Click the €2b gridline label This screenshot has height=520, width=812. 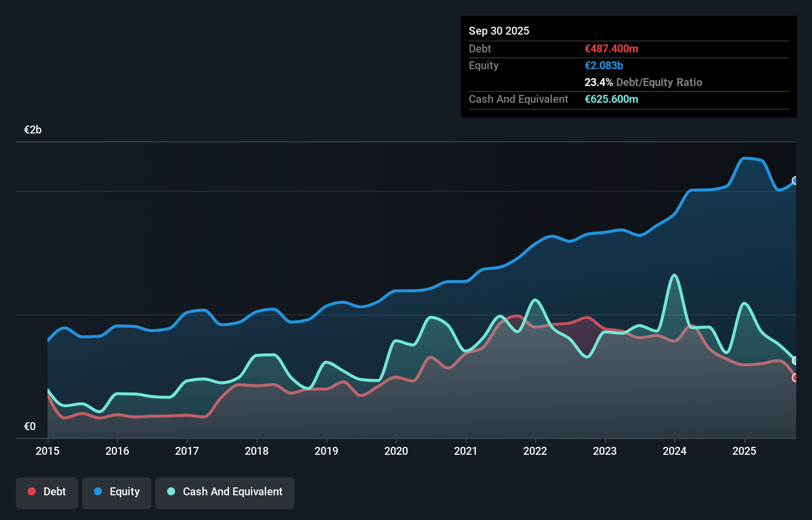tap(33, 130)
